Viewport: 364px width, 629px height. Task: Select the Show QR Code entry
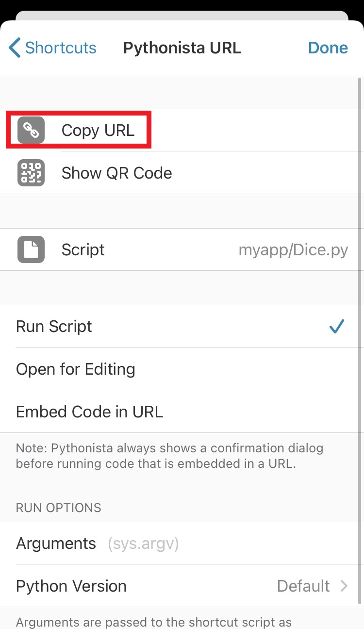[116, 173]
